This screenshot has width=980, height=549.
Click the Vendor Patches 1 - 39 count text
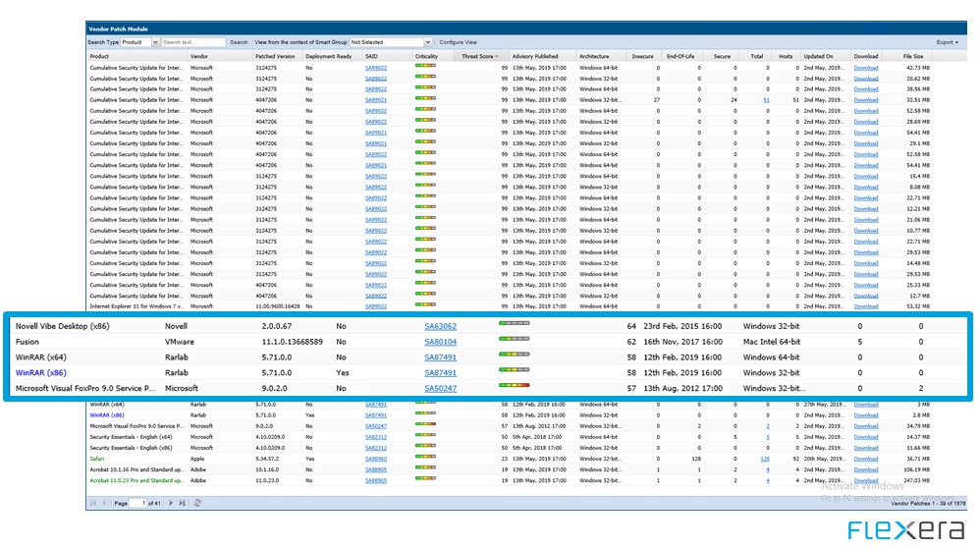coord(928,504)
